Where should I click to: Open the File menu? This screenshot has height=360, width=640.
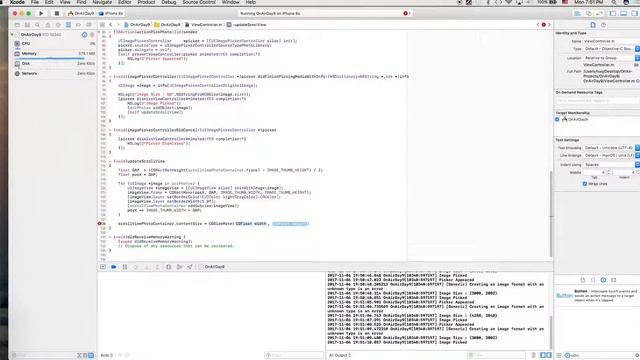pyautogui.click(x=35, y=2)
